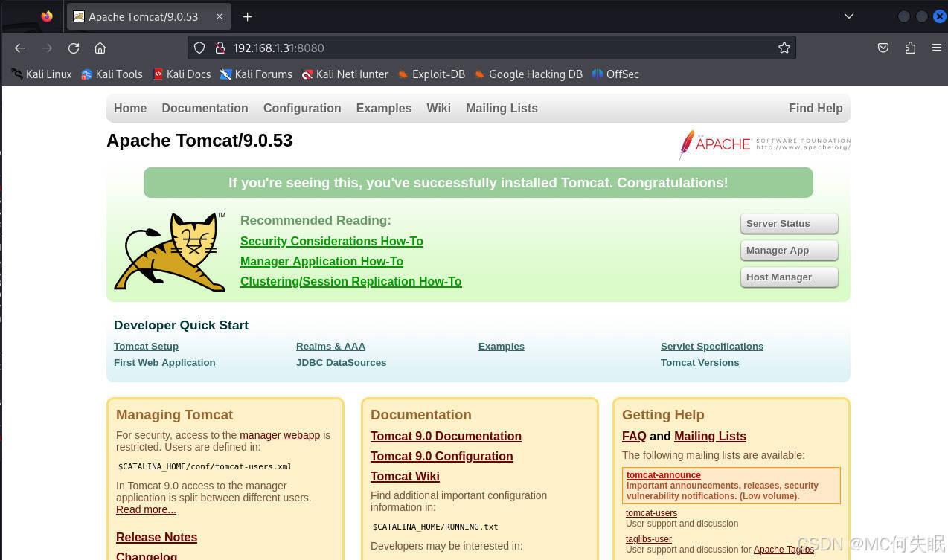The image size is (948, 560).
Task: Click the Tomcat cat mascot image
Action: (170, 251)
